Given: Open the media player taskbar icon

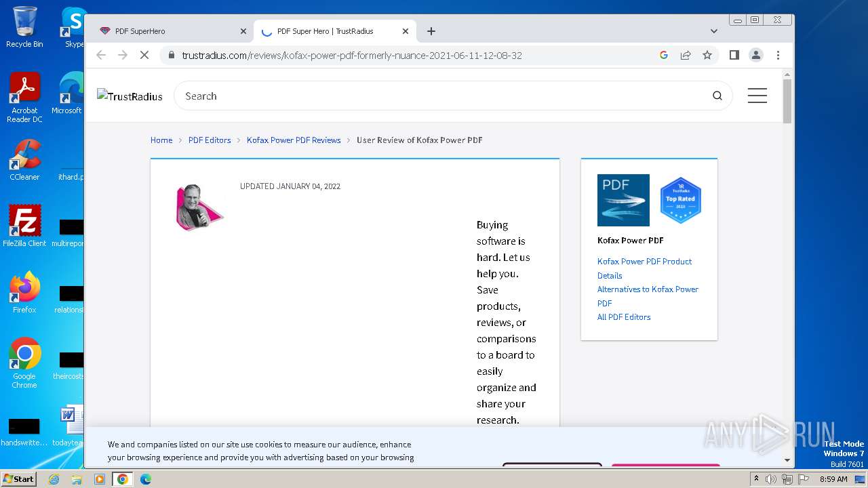Looking at the screenshot, I should click(100, 479).
